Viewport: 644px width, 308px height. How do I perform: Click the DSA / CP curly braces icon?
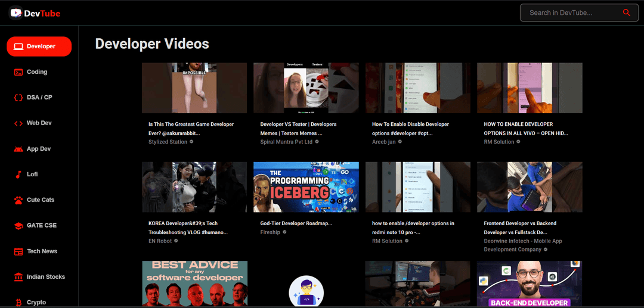[18, 98]
